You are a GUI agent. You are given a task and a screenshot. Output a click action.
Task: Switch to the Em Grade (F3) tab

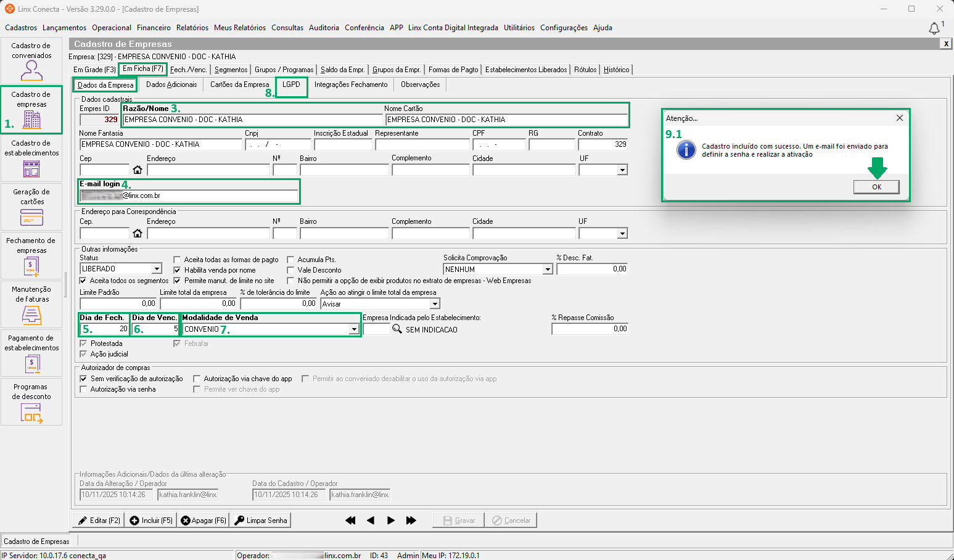click(94, 70)
